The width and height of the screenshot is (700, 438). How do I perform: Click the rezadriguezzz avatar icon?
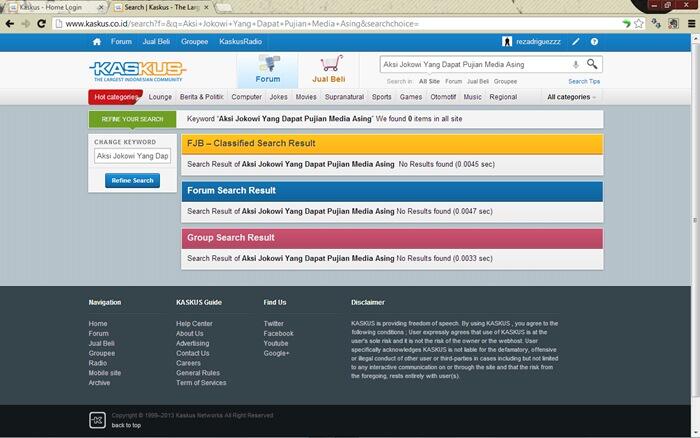pos(507,42)
